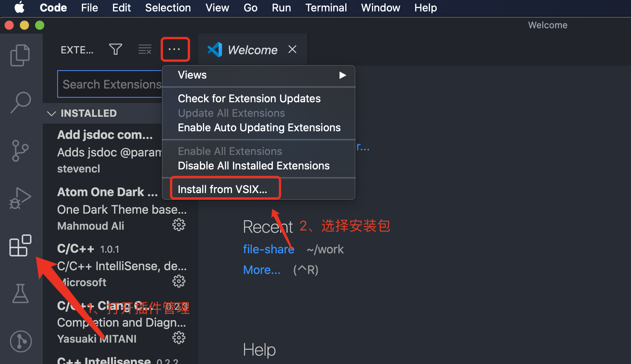Viewport: 631px width, 364px height.
Task: Open the file-share recent project link
Action: pos(269,249)
